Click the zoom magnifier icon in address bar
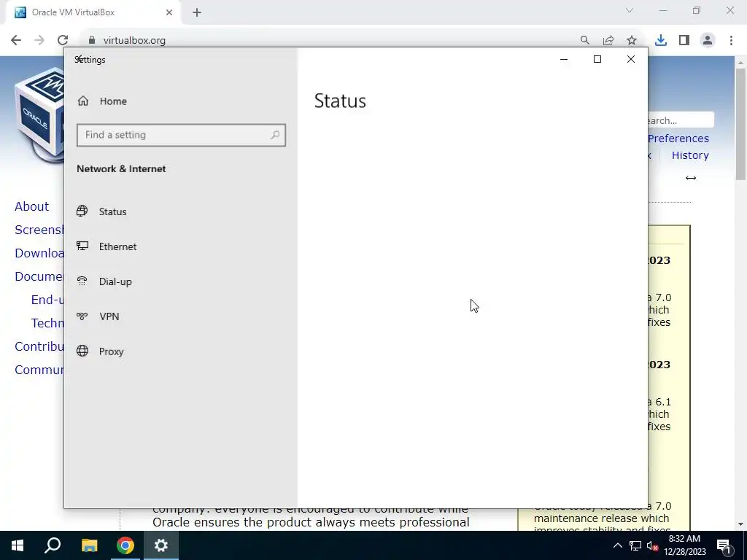 pyautogui.click(x=584, y=40)
